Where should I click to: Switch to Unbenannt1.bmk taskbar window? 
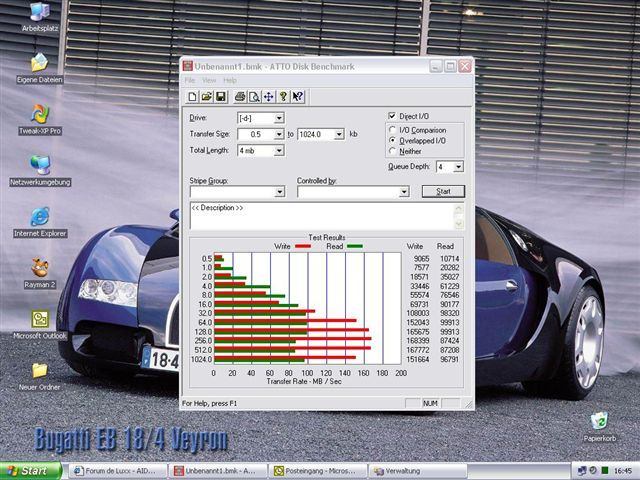[218, 471]
